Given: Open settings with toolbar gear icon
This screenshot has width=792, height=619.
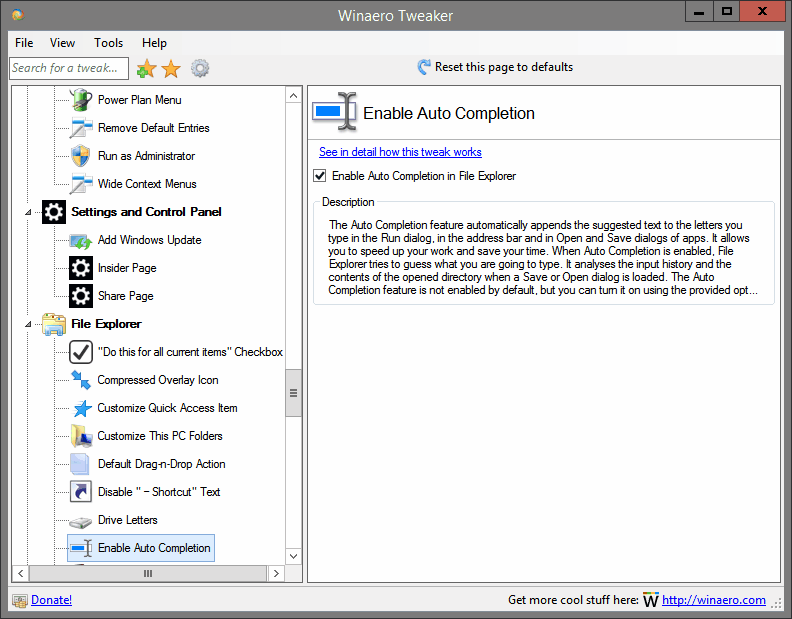Looking at the screenshot, I should click(200, 68).
